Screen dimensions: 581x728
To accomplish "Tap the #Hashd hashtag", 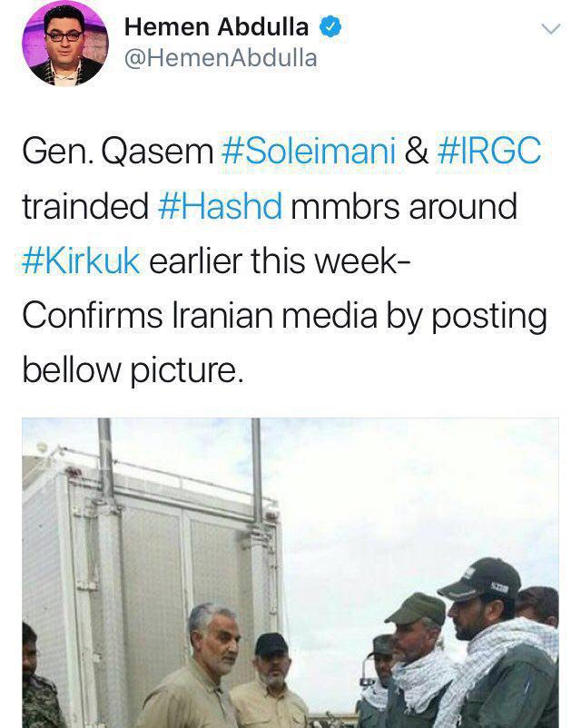I will click(x=220, y=206).
